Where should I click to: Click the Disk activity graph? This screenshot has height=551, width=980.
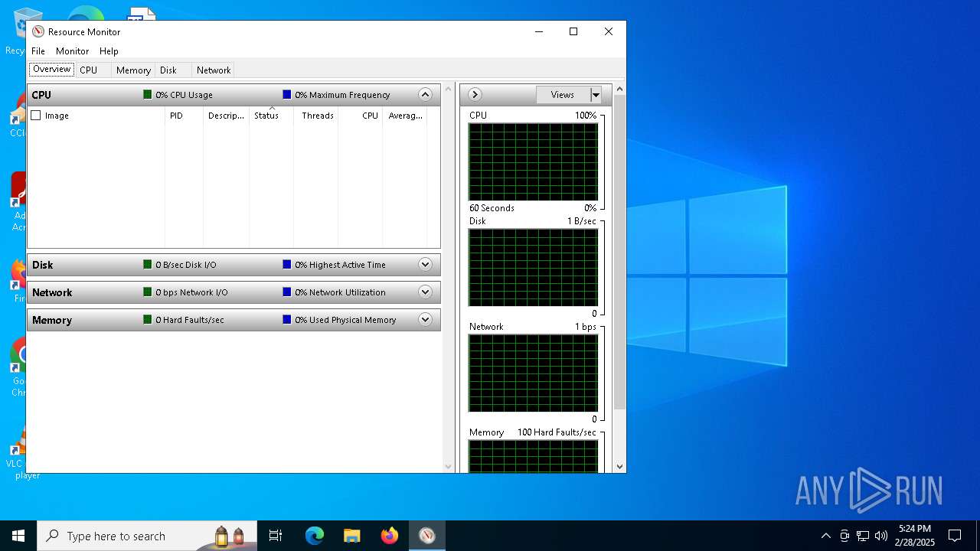[533, 268]
